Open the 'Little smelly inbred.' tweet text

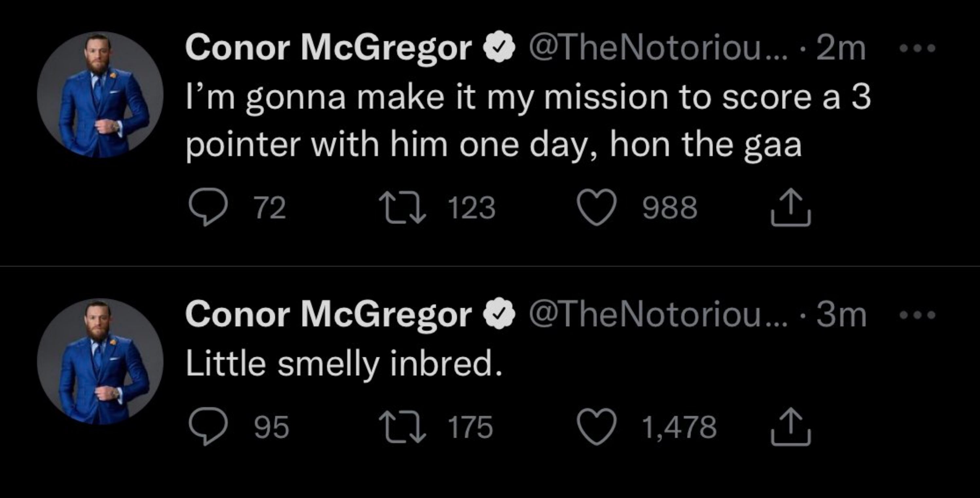pos(344,363)
